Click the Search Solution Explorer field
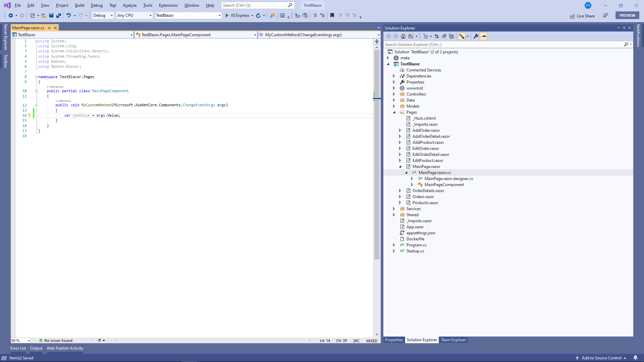The height and width of the screenshot is (362, 644). [x=504, y=45]
